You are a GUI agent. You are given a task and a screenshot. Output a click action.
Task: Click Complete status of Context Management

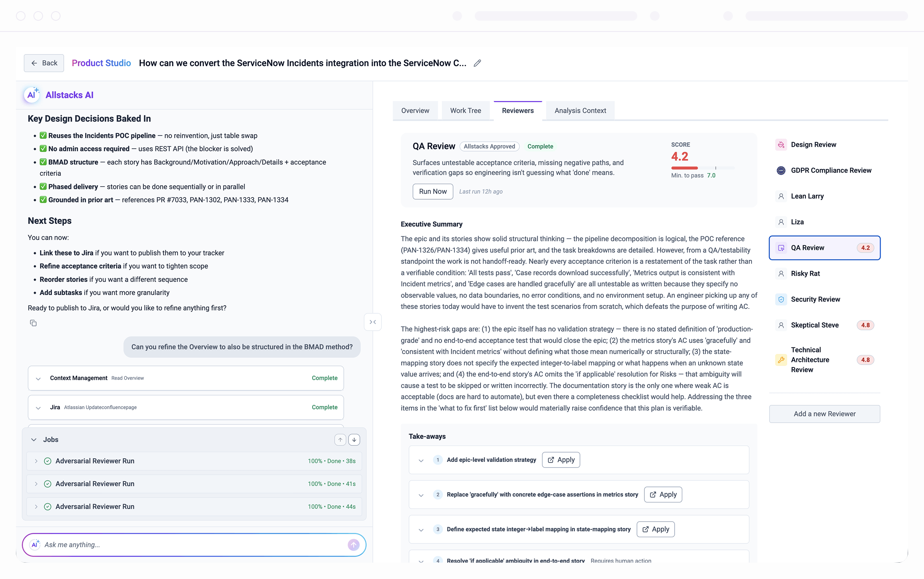pyautogui.click(x=324, y=378)
